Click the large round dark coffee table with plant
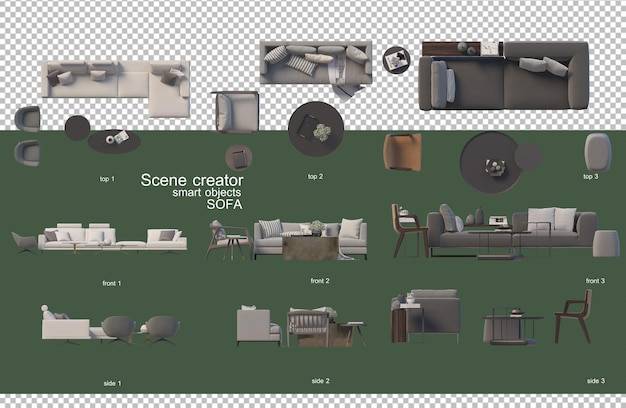Viewport: 626px width, 408px height. coord(316,129)
